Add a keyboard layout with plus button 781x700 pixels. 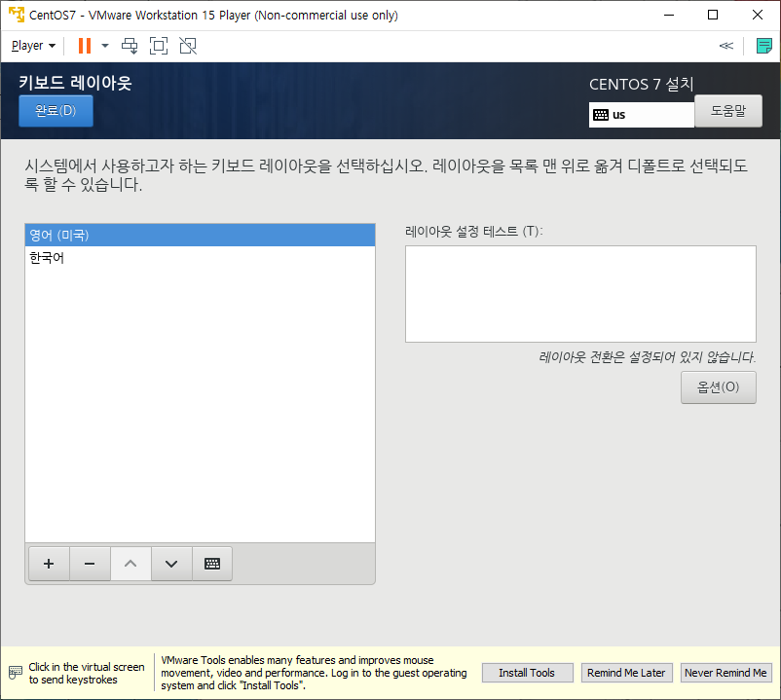tap(49, 564)
